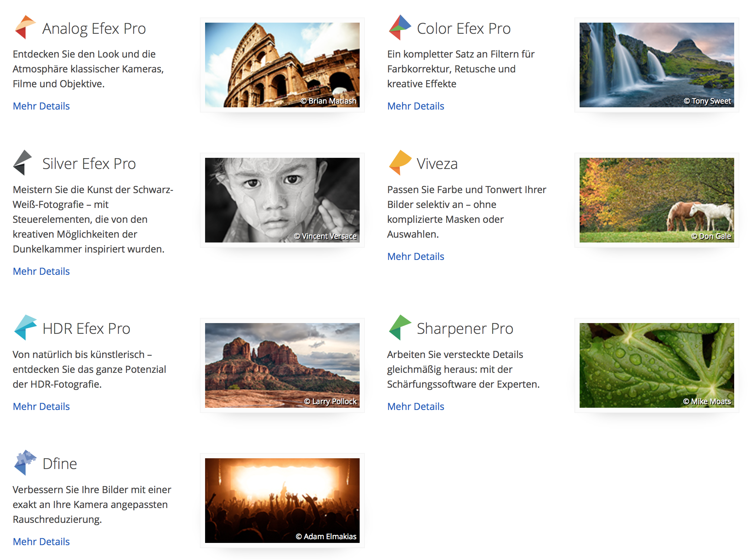The width and height of the screenshot is (752, 560).
Task: Click the Silver Efex Pro logo icon
Action: [x=23, y=163]
